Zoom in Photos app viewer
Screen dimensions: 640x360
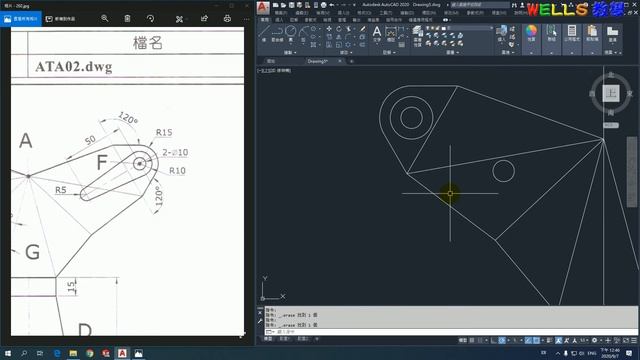(104, 18)
